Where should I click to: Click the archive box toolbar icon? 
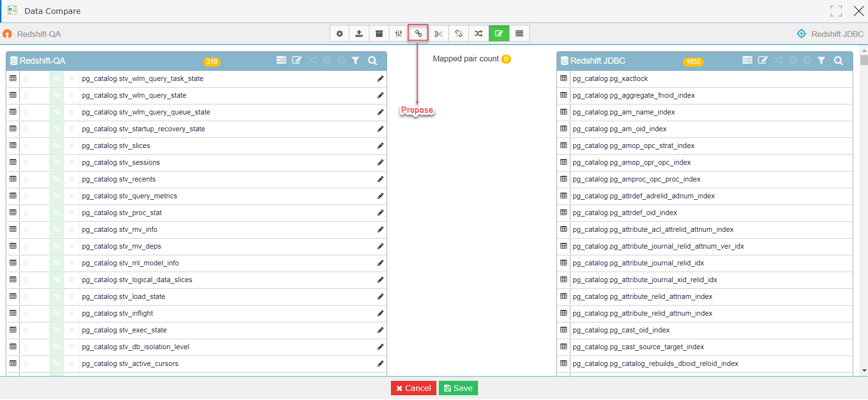pyautogui.click(x=379, y=34)
